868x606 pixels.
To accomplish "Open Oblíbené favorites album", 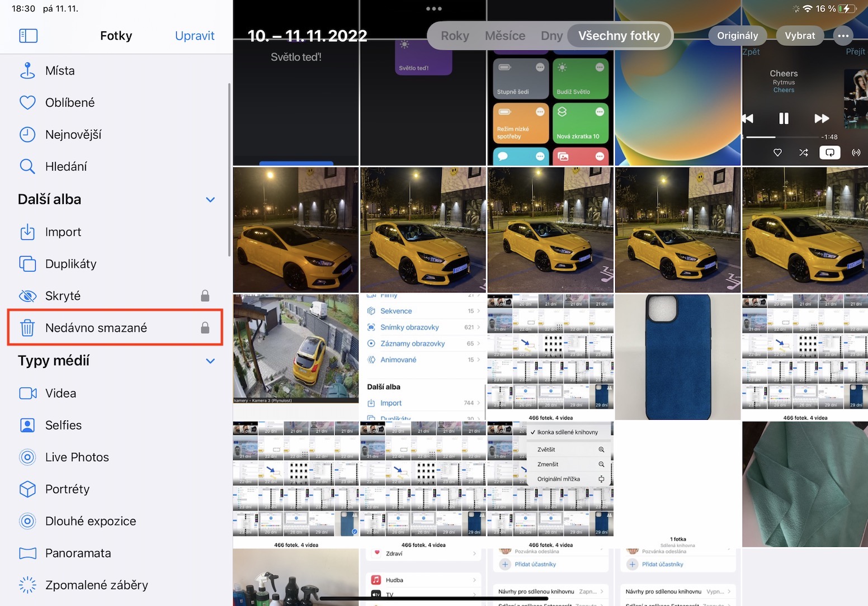I will pyautogui.click(x=69, y=103).
